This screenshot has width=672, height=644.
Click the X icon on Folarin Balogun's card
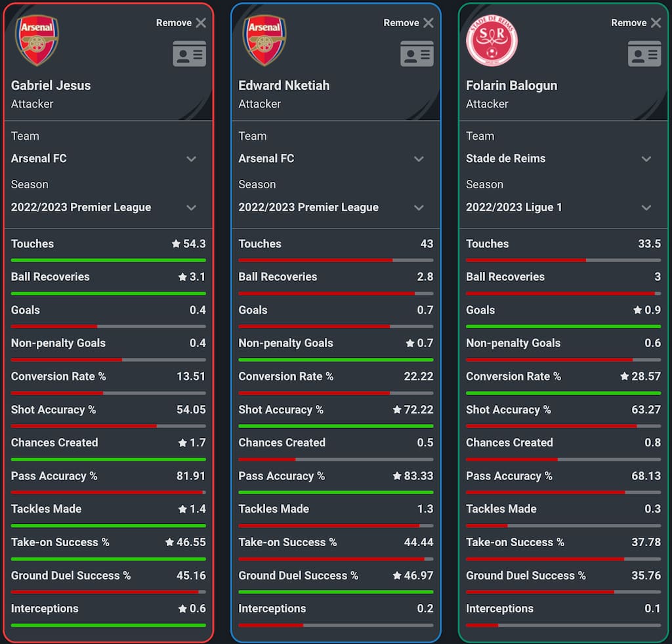click(656, 23)
